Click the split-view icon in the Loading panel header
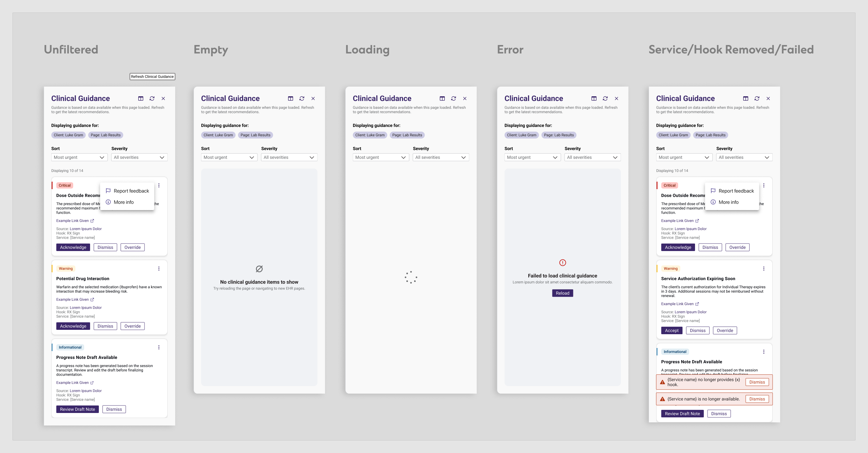Screen dimensions: 868x453 (x=442, y=98)
